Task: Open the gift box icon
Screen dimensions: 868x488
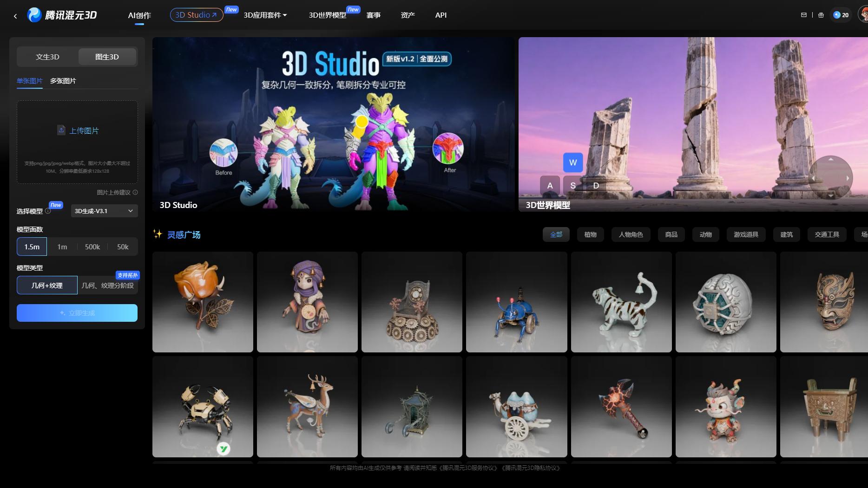Action: (821, 15)
